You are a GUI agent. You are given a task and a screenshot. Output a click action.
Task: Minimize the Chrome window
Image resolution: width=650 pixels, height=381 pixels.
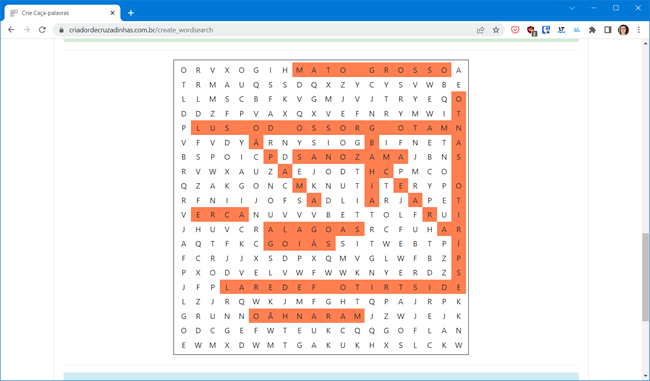(594, 8)
